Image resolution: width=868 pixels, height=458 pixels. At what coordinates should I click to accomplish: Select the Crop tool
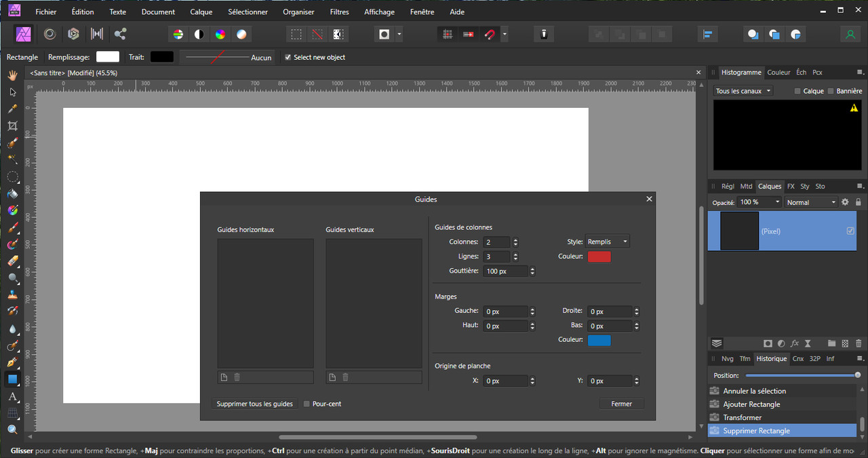click(x=12, y=126)
